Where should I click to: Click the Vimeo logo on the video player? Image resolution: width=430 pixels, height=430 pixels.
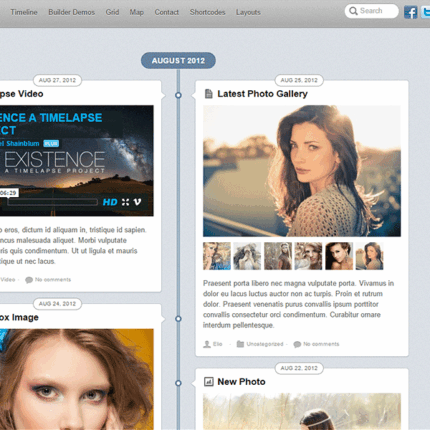coord(137,202)
